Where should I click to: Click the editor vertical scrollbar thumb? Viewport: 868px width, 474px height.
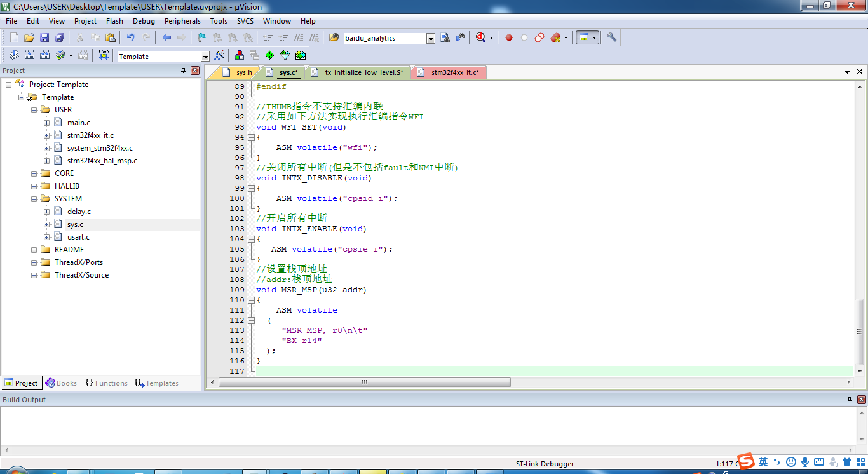pos(860,330)
